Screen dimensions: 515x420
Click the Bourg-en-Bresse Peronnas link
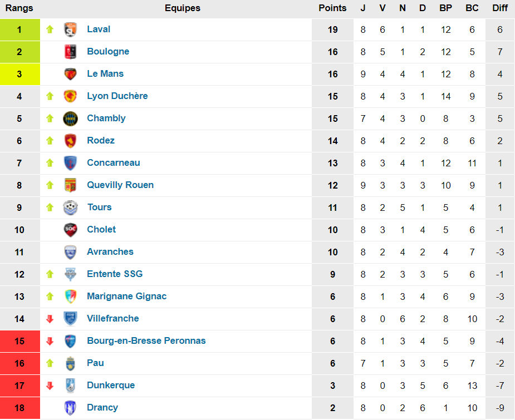click(146, 341)
